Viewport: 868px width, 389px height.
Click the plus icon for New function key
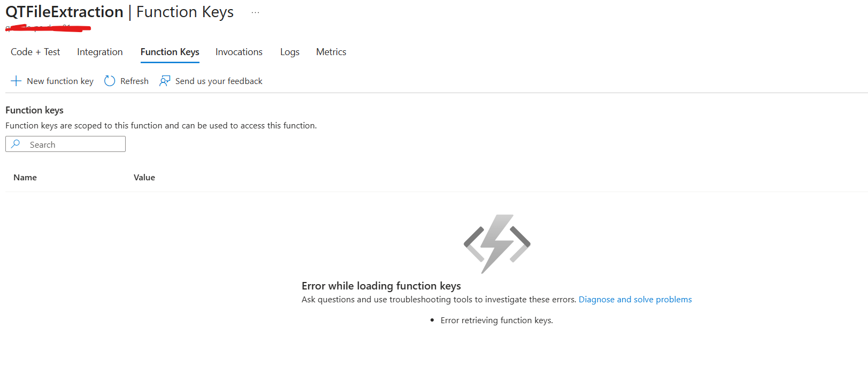tap(16, 81)
